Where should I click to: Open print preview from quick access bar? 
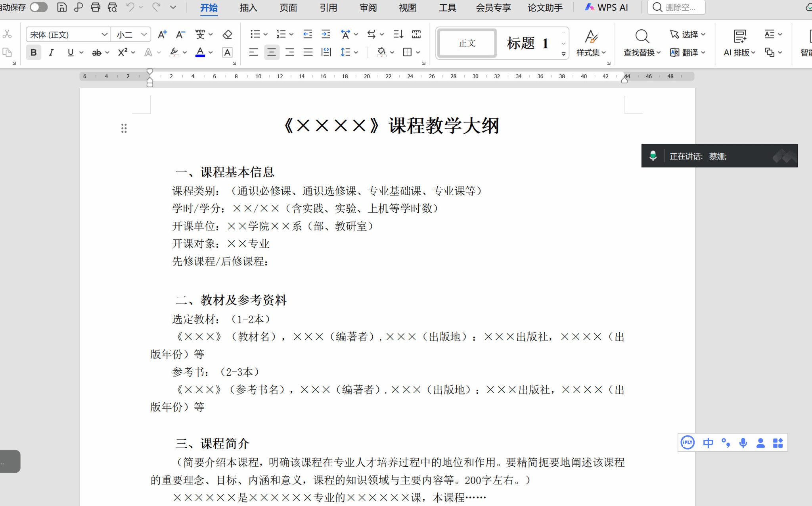(x=113, y=7)
